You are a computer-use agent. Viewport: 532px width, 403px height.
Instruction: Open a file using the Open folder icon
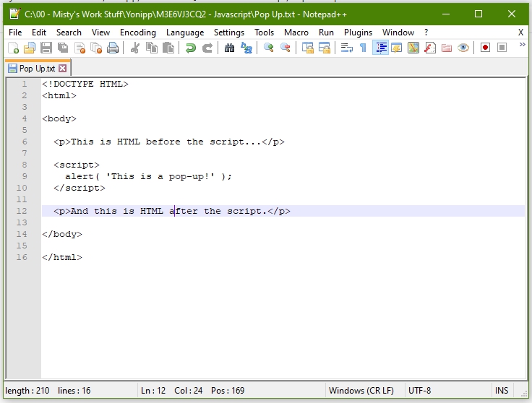click(x=30, y=48)
